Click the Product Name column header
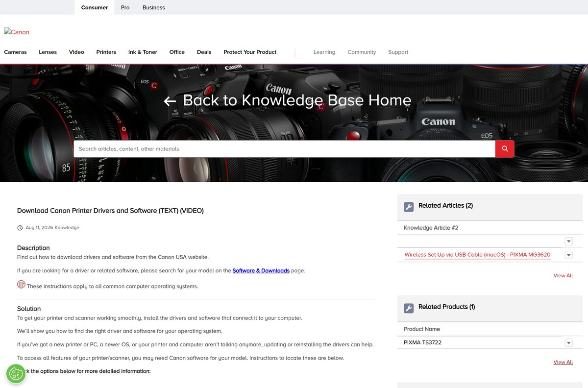The width and height of the screenshot is (588, 388). (422, 329)
